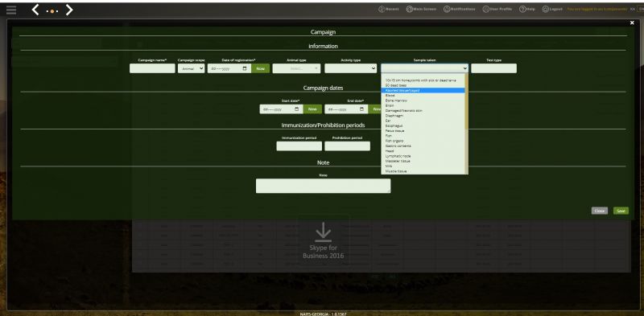Select '50 dead bees' option
Viewport: 644px width, 316px height.
tap(423, 85)
